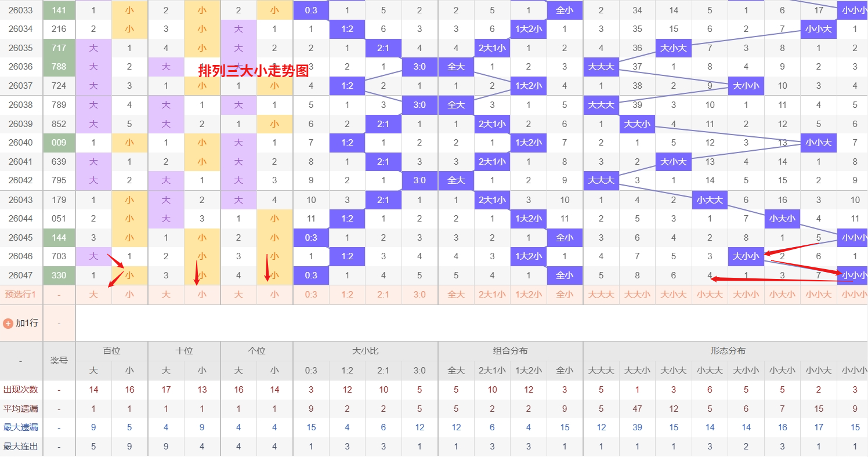Toggle 大小大 in the 预选行1 row
This screenshot has height=457, width=868.
[674, 295]
